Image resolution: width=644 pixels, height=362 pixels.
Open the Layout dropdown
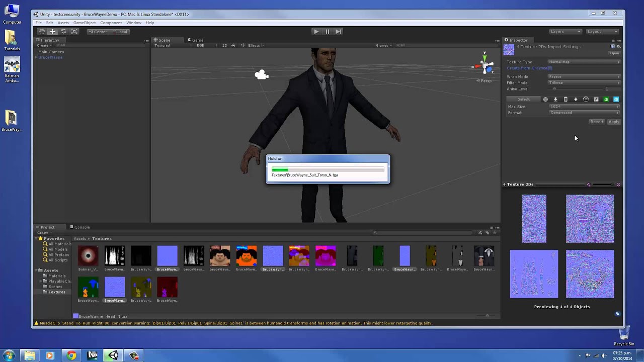602,32
